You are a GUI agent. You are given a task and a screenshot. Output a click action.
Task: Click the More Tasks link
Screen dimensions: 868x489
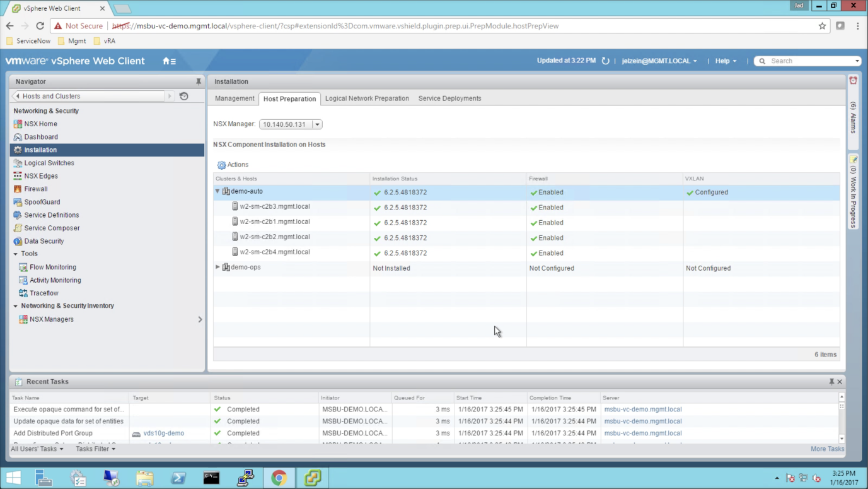tap(827, 449)
